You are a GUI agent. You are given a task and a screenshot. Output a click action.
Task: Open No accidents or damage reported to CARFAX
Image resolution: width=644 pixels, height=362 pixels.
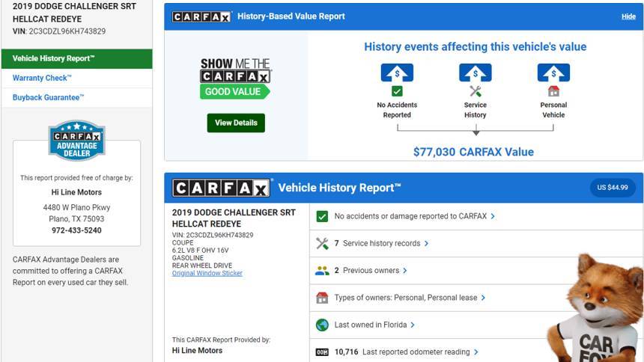coord(410,216)
